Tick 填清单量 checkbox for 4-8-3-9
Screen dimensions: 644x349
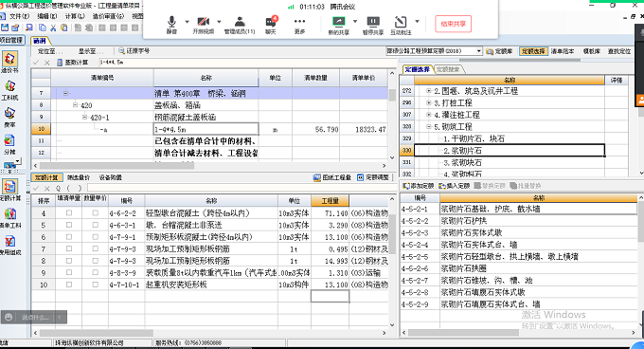(x=69, y=272)
